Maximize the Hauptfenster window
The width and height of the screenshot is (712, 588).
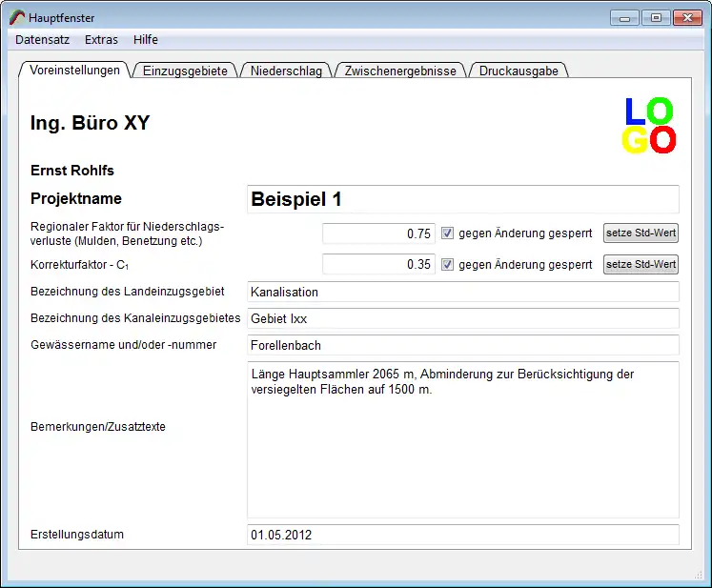pos(656,18)
